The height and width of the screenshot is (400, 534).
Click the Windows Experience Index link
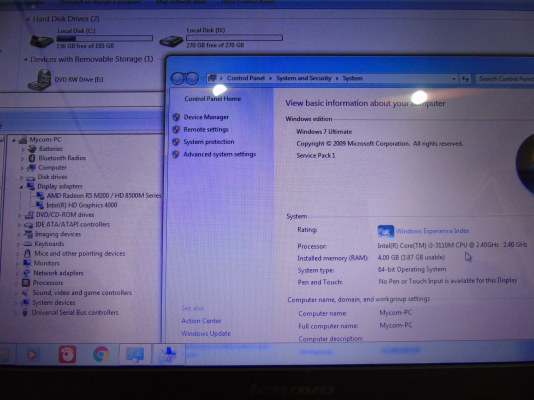click(432, 231)
